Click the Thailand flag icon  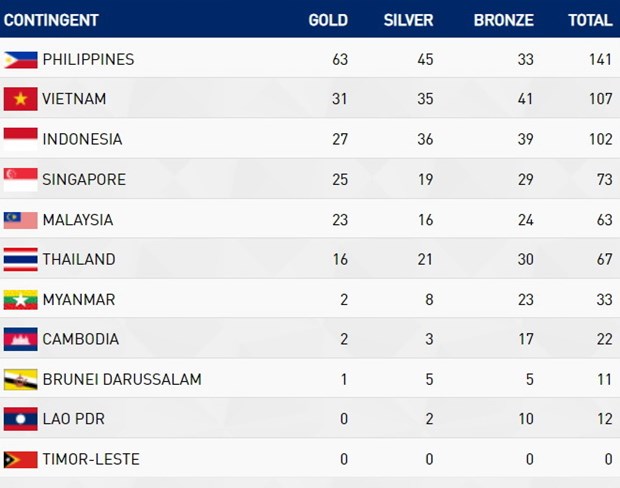21,259
